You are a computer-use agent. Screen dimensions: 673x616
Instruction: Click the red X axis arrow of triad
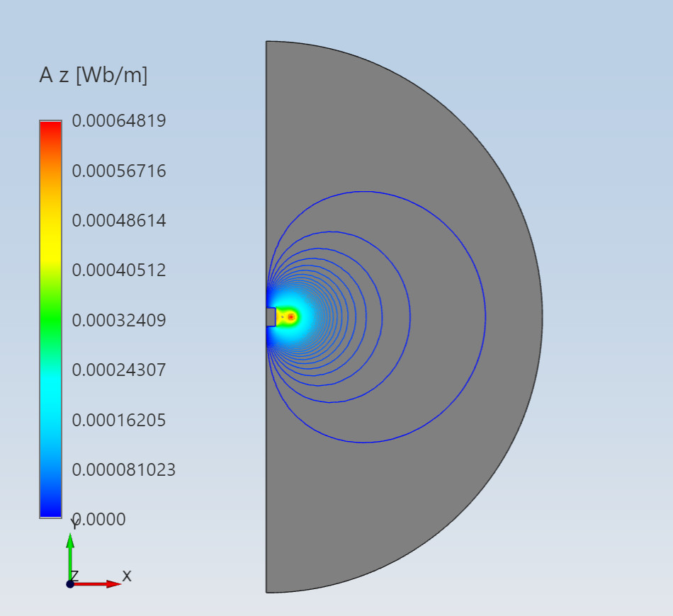96,584
